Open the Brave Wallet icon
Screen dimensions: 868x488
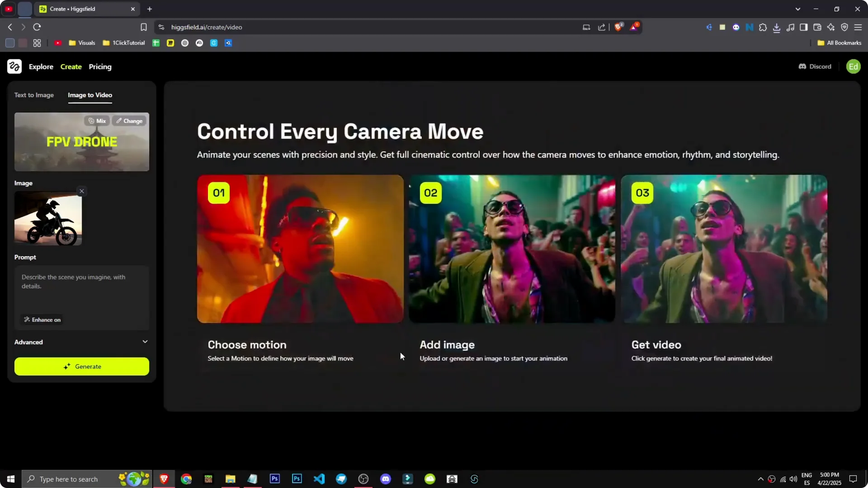tap(817, 27)
